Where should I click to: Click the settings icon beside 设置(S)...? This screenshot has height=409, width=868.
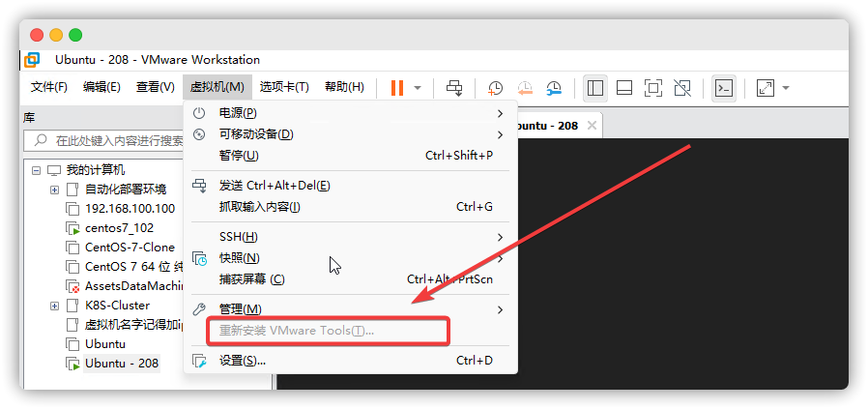click(x=199, y=361)
